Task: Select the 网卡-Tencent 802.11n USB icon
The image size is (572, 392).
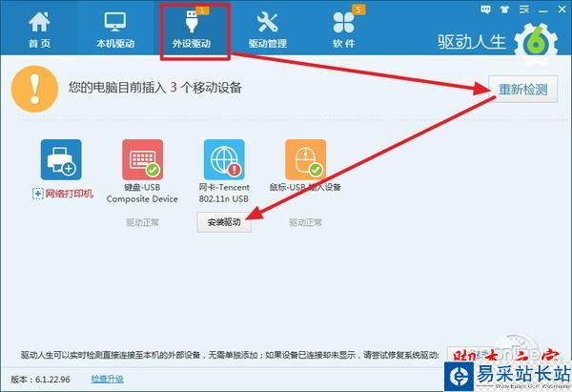Action: 224,159
